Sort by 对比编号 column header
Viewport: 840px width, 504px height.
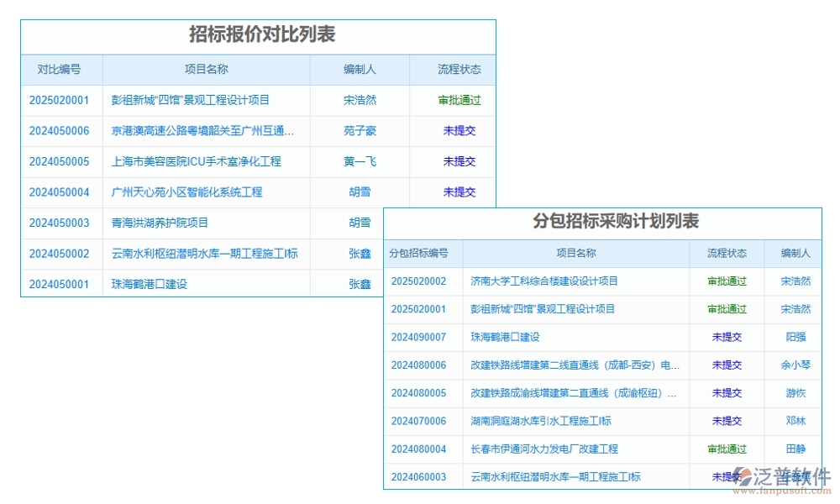pos(59,70)
